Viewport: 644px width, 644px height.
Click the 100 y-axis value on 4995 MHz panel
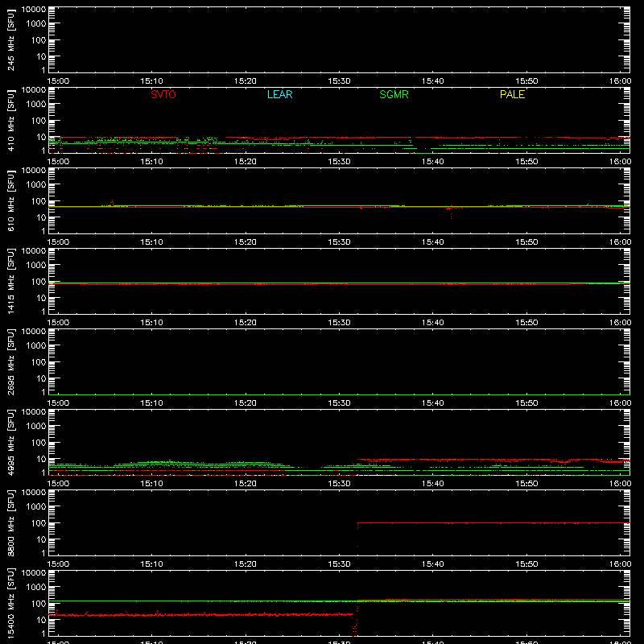[39, 443]
